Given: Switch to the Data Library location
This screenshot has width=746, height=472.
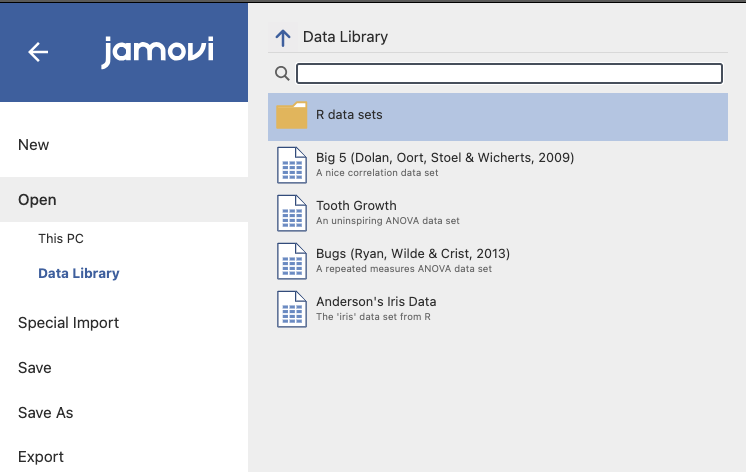Looking at the screenshot, I should (x=78, y=273).
